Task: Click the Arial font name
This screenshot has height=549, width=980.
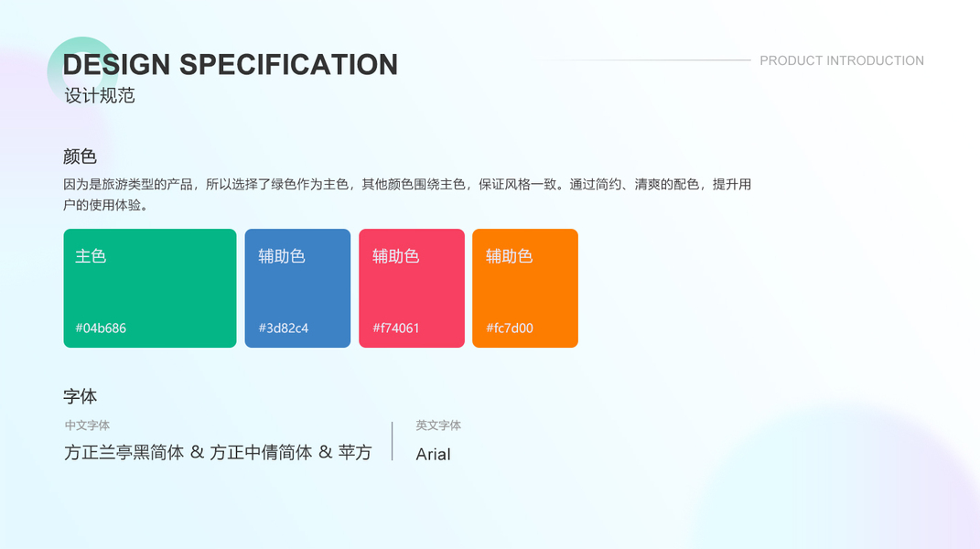Action: coord(433,454)
